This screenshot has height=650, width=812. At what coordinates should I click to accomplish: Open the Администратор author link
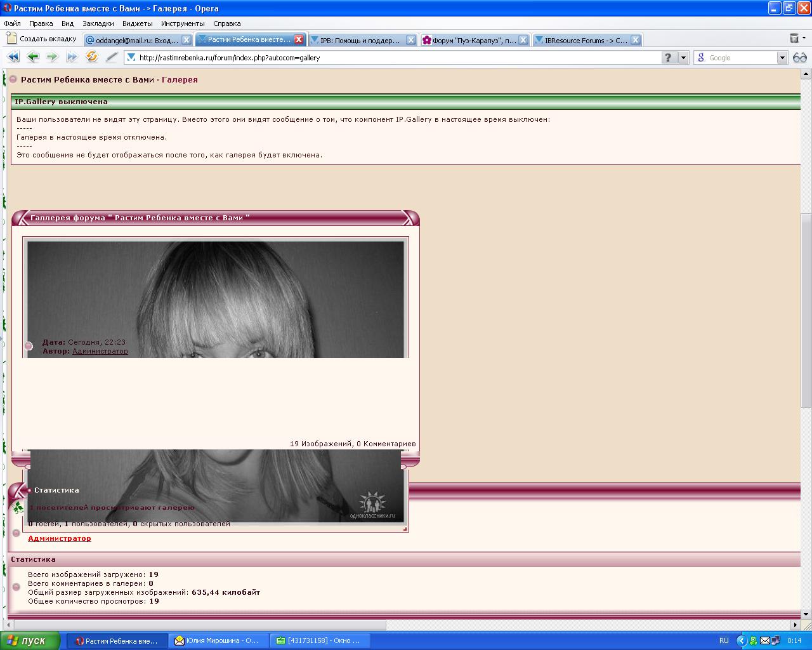tap(100, 351)
